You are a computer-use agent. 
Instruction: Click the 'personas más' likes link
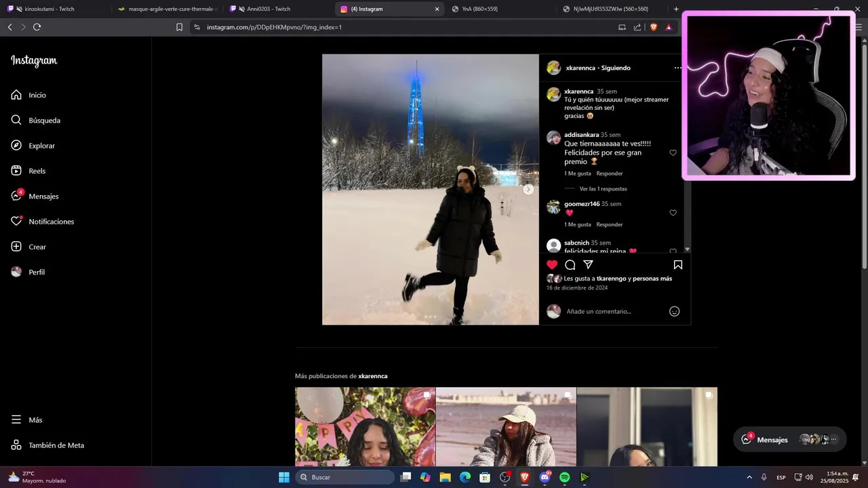[652, 279]
